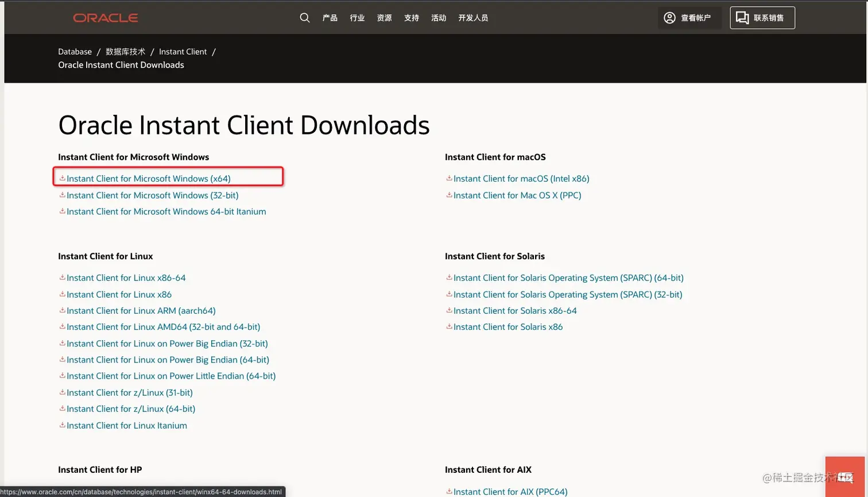
Task: Click download icon before Windows (32-bit) link
Action: pos(61,195)
